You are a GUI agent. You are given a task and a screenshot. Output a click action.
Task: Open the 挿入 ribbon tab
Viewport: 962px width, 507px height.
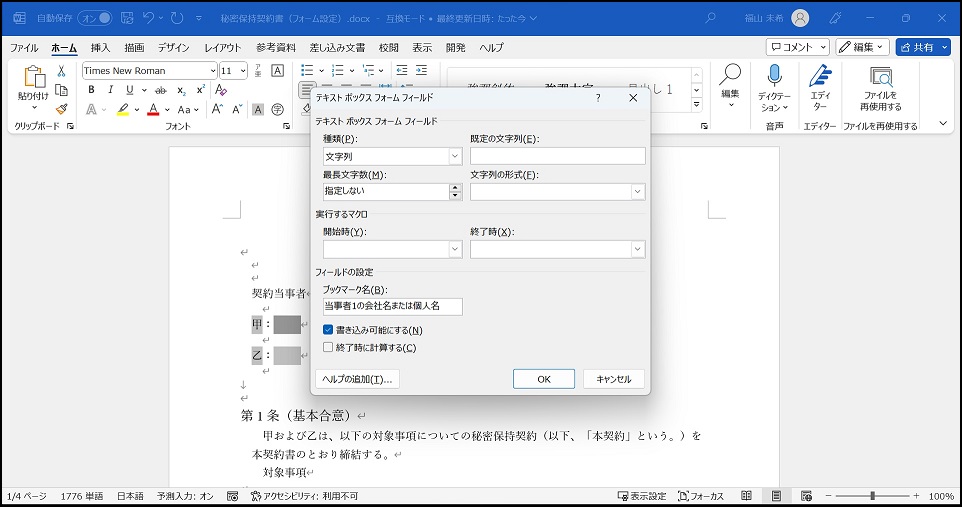tap(100, 47)
